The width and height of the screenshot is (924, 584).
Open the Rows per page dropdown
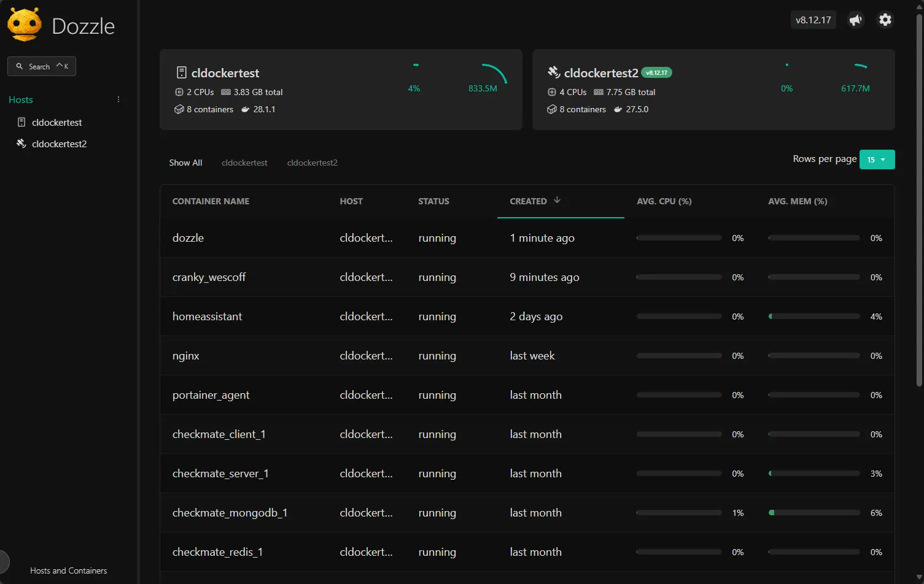(x=877, y=159)
